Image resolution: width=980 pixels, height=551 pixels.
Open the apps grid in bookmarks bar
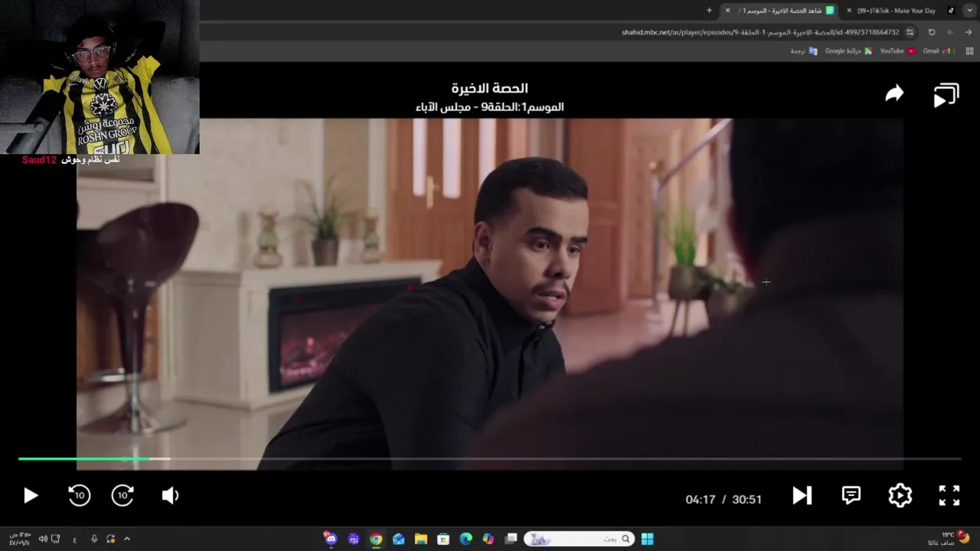[x=969, y=51]
